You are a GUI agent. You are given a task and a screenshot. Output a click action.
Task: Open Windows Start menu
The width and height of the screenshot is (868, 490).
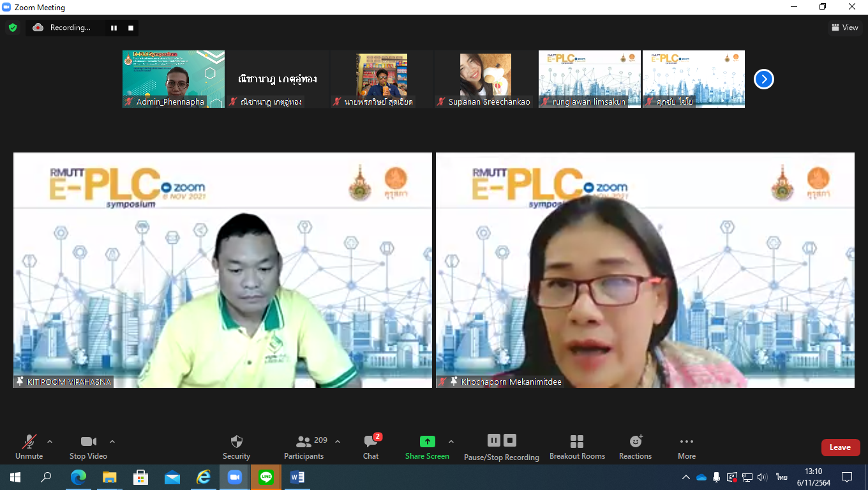[x=15, y=477]
